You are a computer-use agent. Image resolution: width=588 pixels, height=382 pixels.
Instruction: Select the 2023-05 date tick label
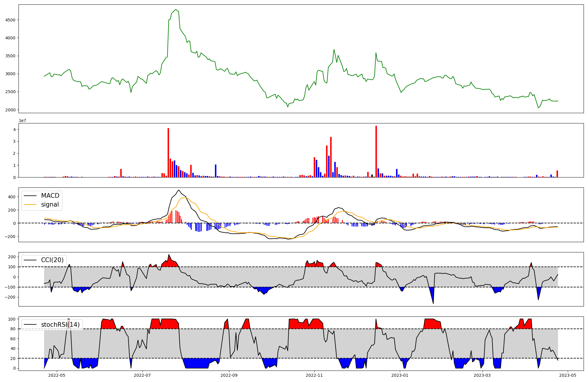pos(567,375)
